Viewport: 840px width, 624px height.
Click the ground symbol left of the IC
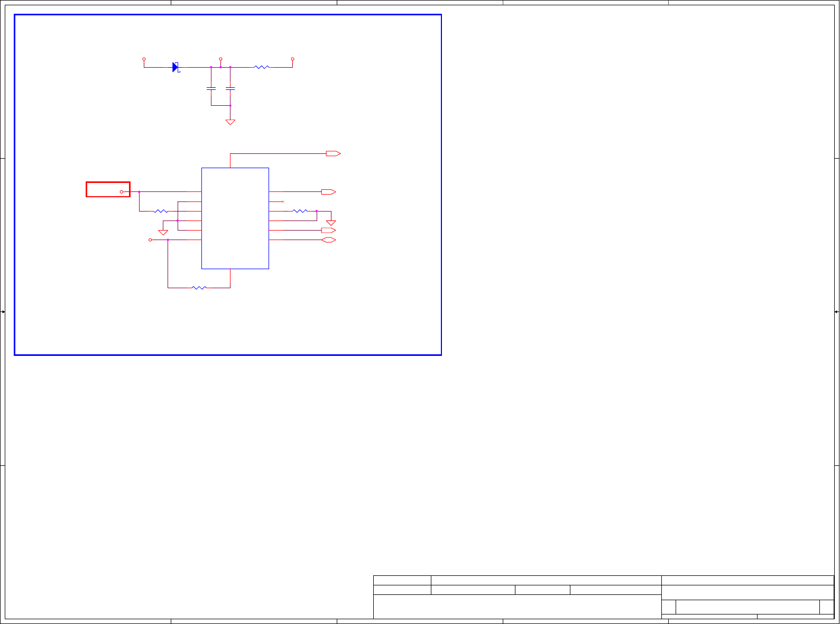163,232
